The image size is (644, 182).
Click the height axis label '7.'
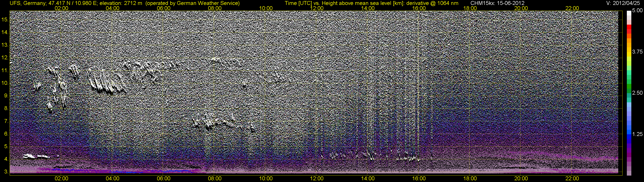click(6, 121)
